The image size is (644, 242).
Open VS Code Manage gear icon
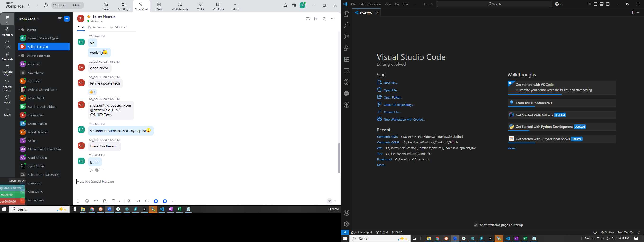tap(346, 224)
